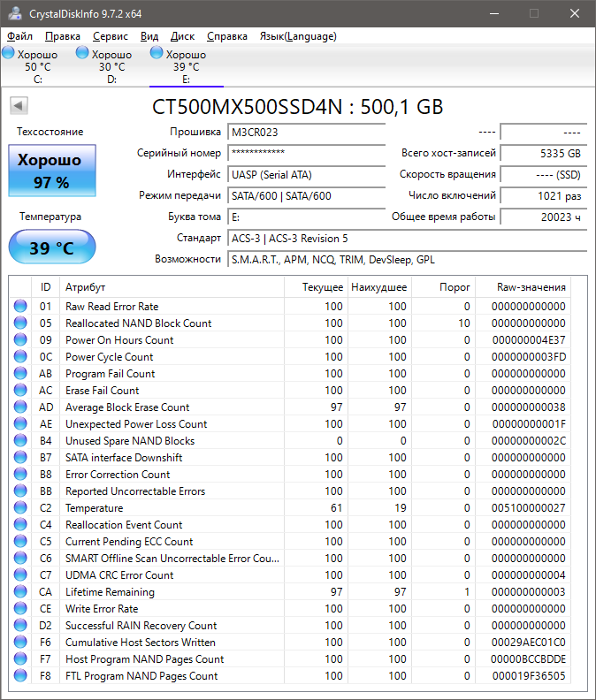Click status circle of Reallocated NAND Block Count
Image resolution: width=596 pixels, height=700 pixels.
point(20,323)
